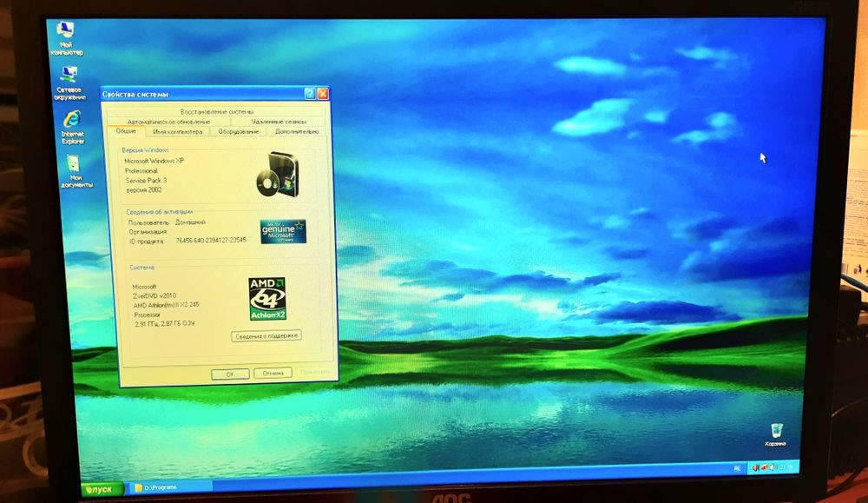Select the Мои документы desktop icon
868x503 pixels.
click(x=76, y=171)
